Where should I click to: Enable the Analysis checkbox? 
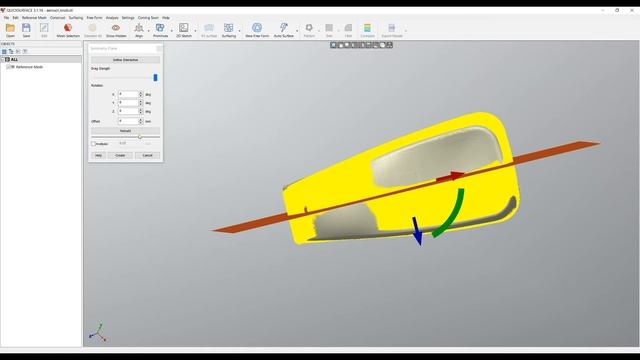(x=93, y=144)
